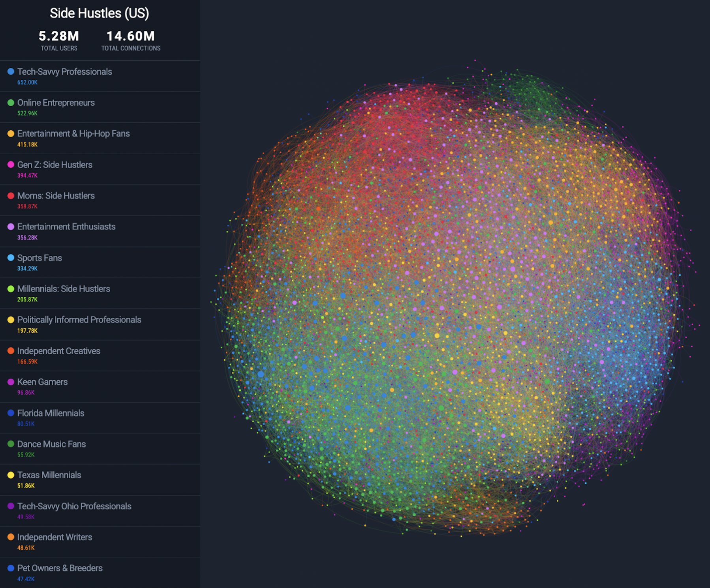
Task: Select the Online Entrepreneurs segment
Action: click(x=100, y=107)
